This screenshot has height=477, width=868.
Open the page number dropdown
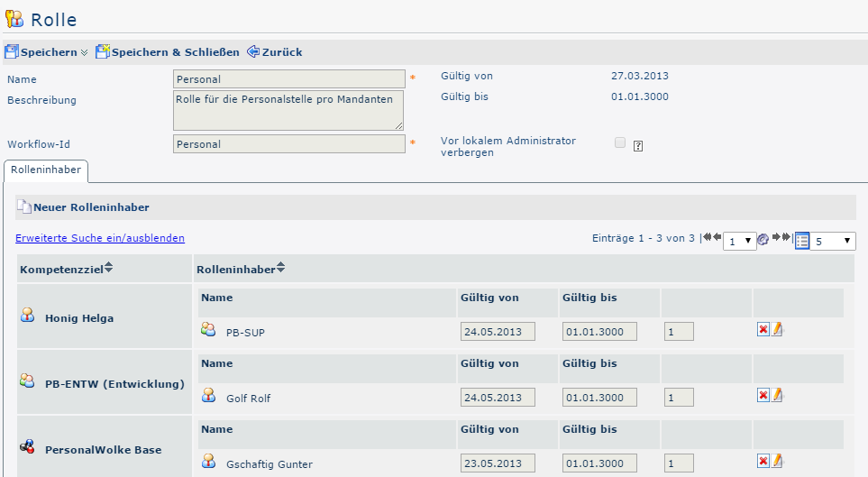739,242
